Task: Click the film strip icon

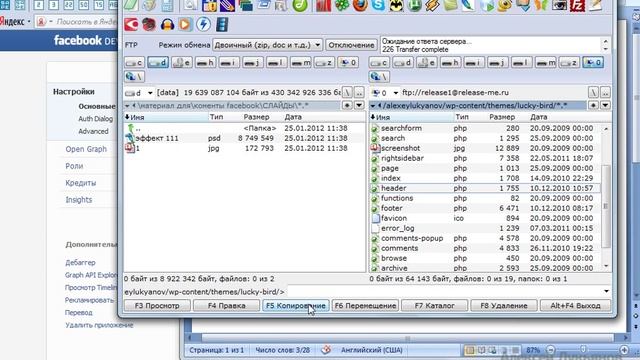Action: coord(222,24)
